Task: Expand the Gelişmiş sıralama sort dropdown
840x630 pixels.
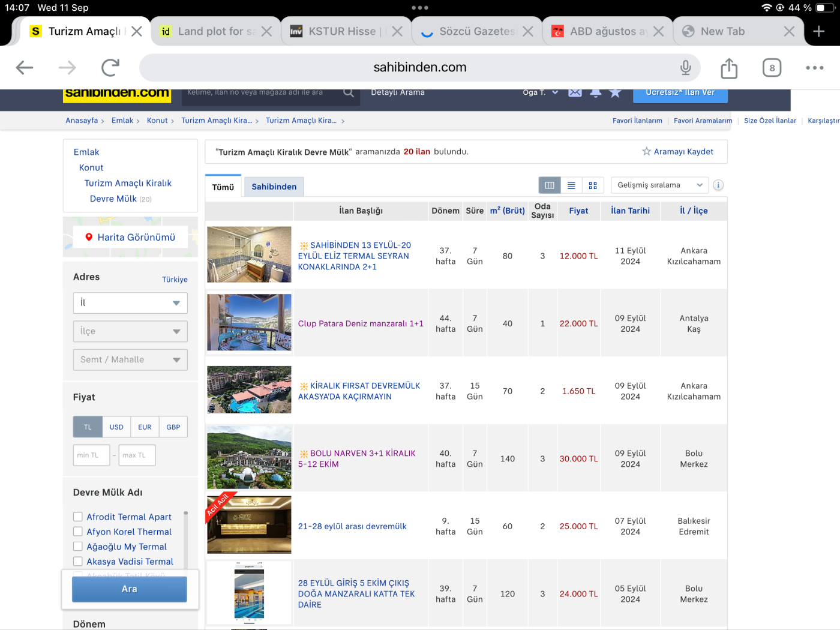Action: pyautogui.click(x=659, y=185)
